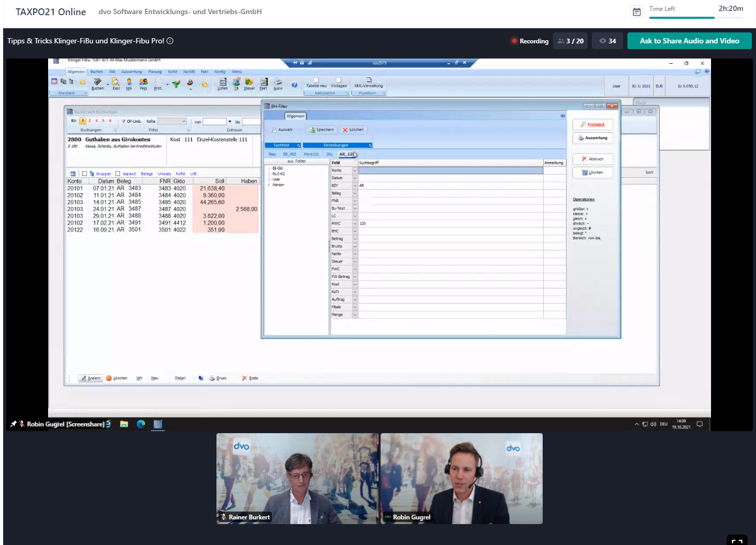
Task: Switch to the Neu filter tab
Action: (272, 154)
